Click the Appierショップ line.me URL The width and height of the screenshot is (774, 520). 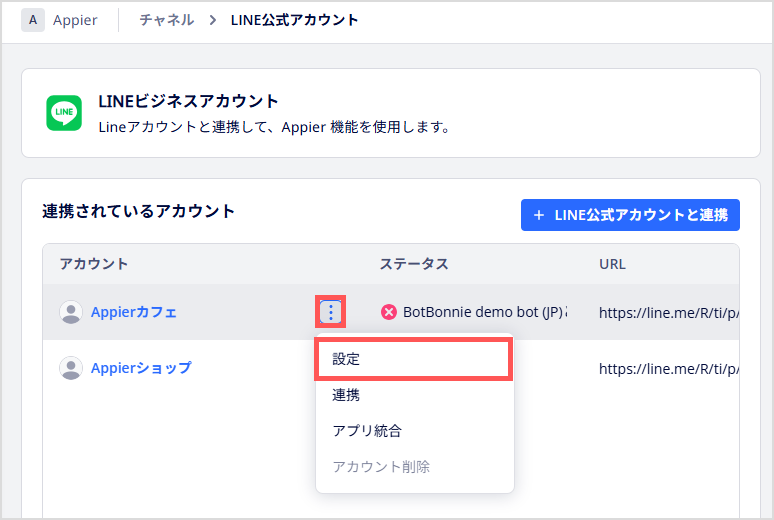click(x=669, y=368)
